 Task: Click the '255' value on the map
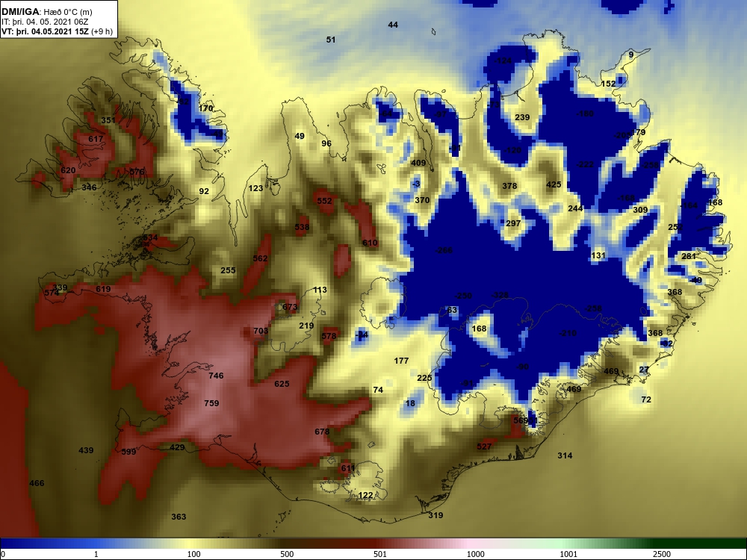[228, 270]
